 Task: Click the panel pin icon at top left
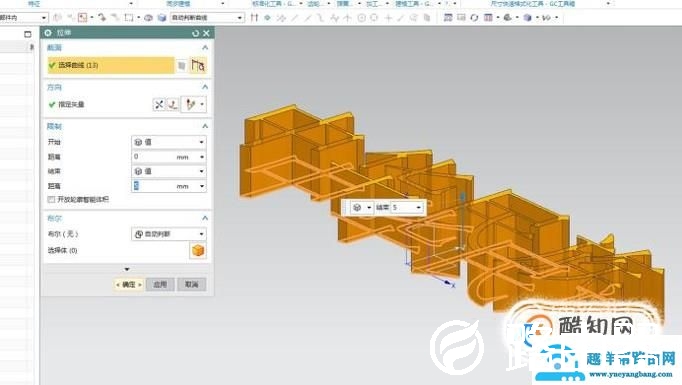[x=31, y=47]
